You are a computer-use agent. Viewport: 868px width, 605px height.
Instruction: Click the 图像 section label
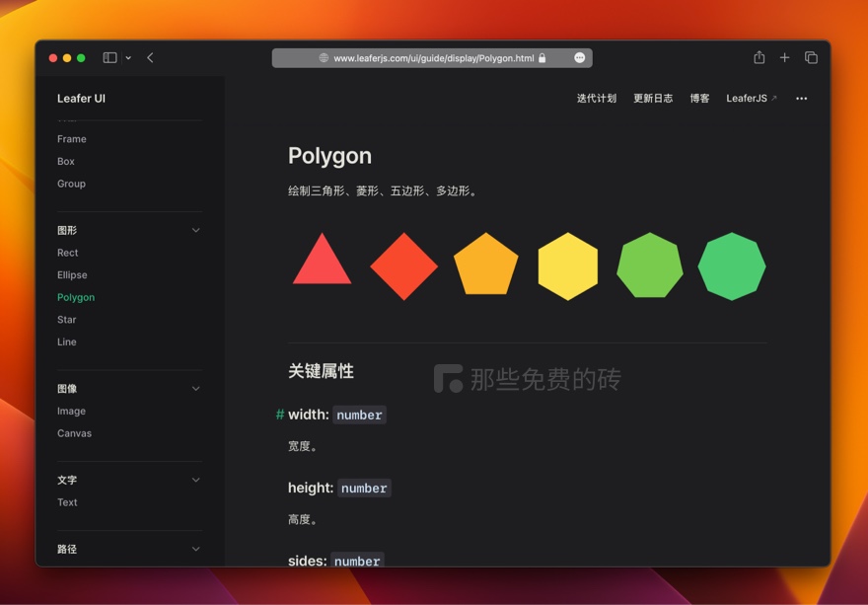(67, 389)
